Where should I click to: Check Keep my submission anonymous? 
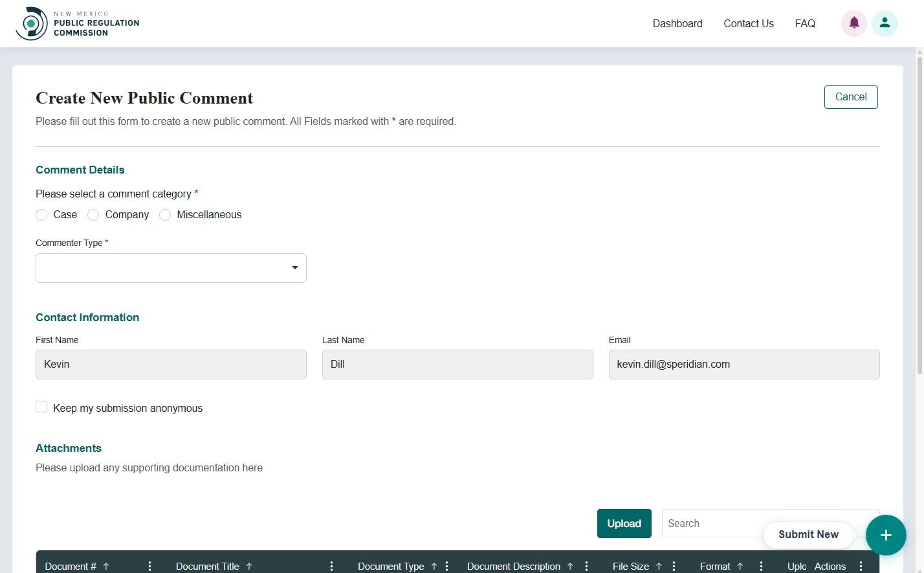coord(41,407)
